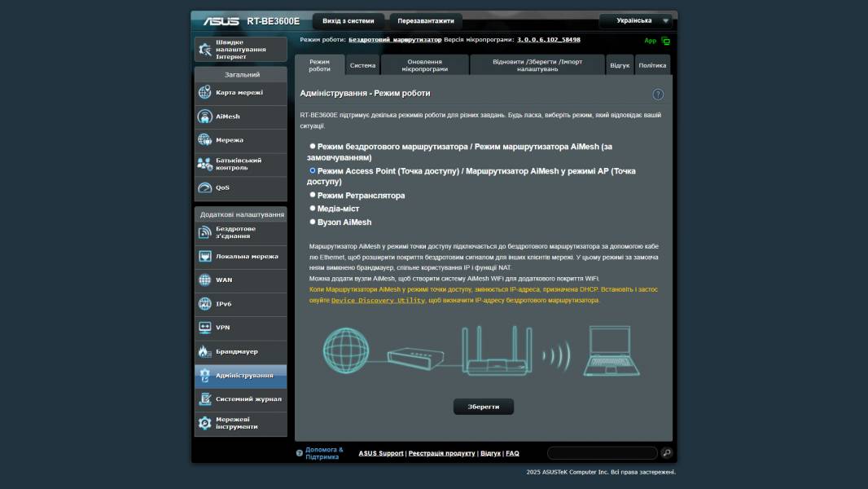Click the router illustration in diagram

(x=497, y=351)
